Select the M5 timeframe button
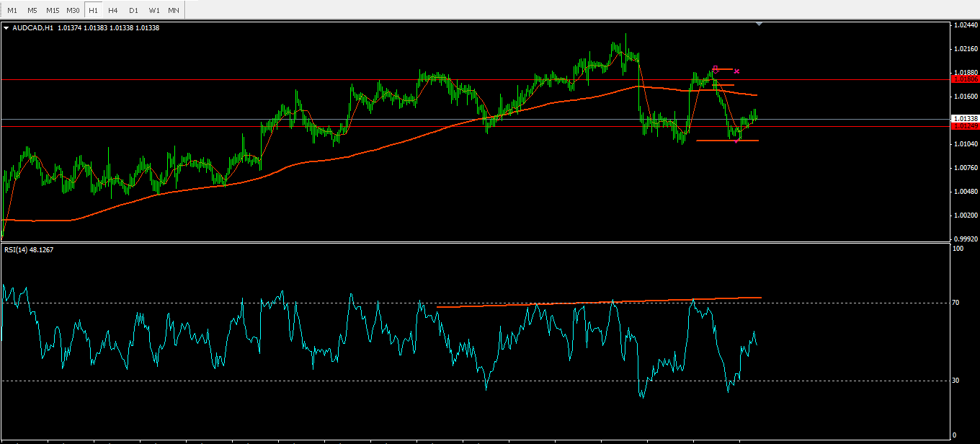This screenshot has height=444, width=980. point(32,10)
